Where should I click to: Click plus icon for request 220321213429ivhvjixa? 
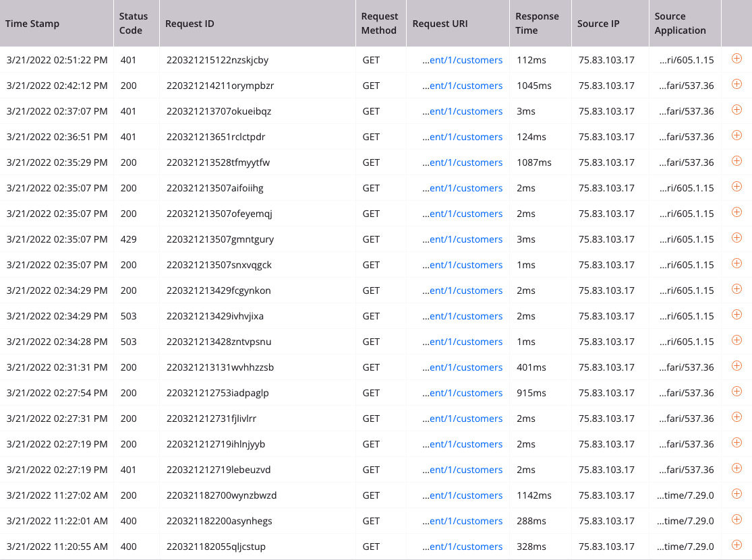tap(736, 315)
